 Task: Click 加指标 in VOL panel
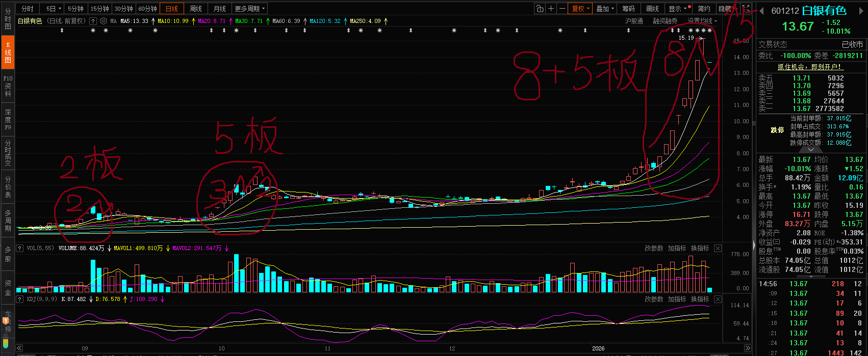[677, 249]
